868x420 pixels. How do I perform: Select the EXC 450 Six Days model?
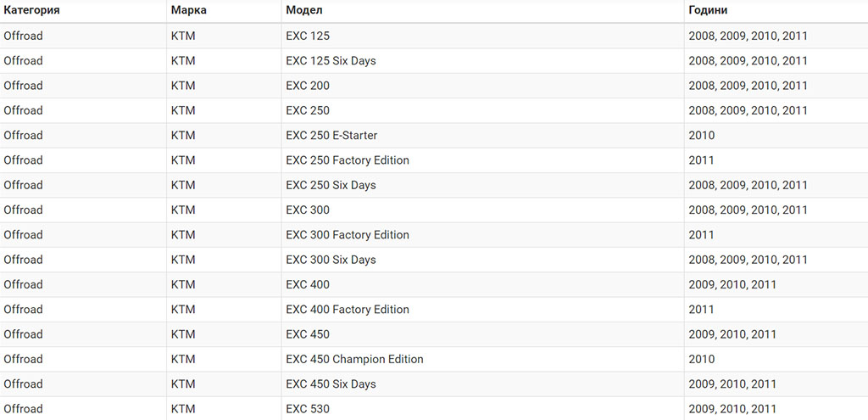point(331,384)
